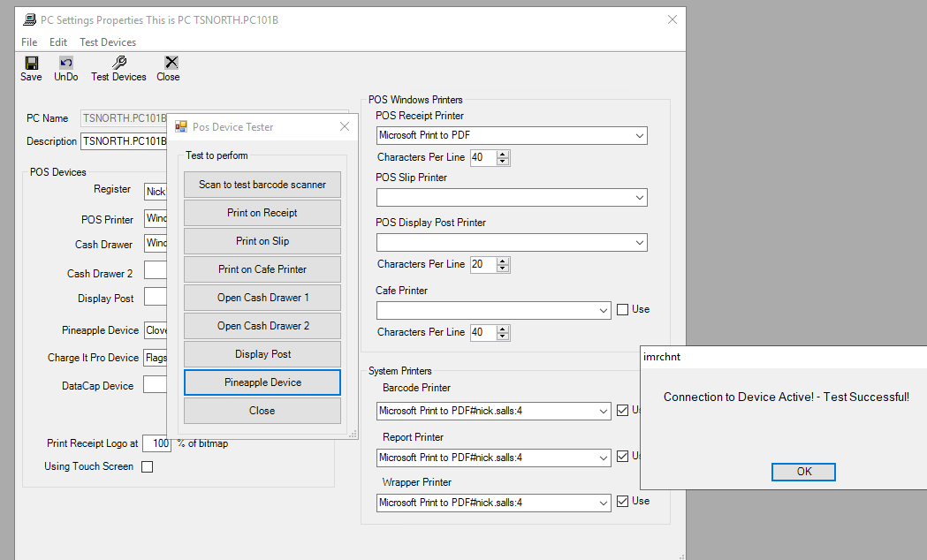Click OK in the imrchnt message
Image resolution: width=927 pixels, height=560 pixels.
click(803, 472)
